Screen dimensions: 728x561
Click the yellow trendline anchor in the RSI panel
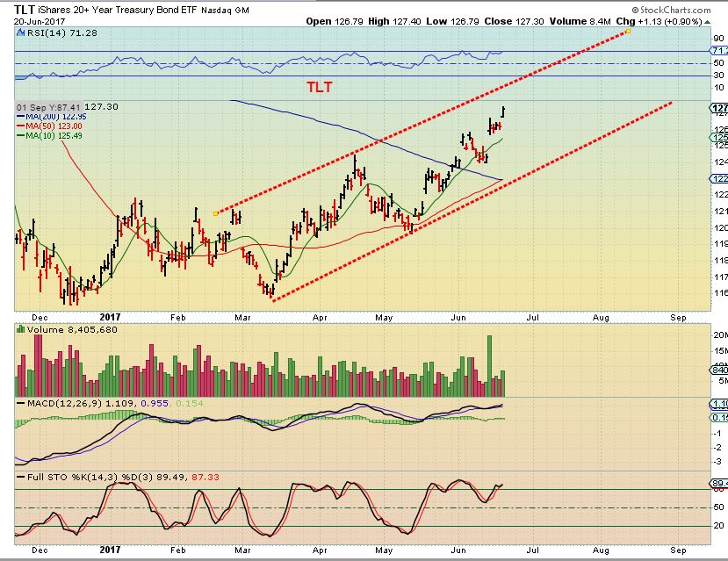pyautogui.click(x=628, y=31)
